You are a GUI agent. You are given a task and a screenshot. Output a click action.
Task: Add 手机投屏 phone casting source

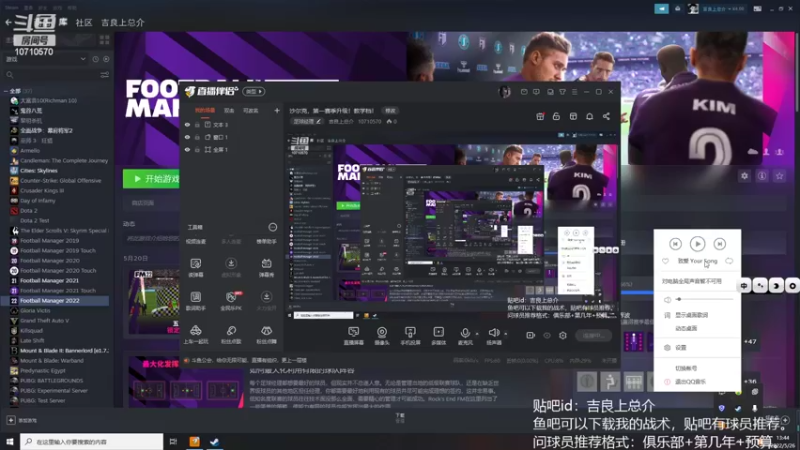tap(410, 336)
